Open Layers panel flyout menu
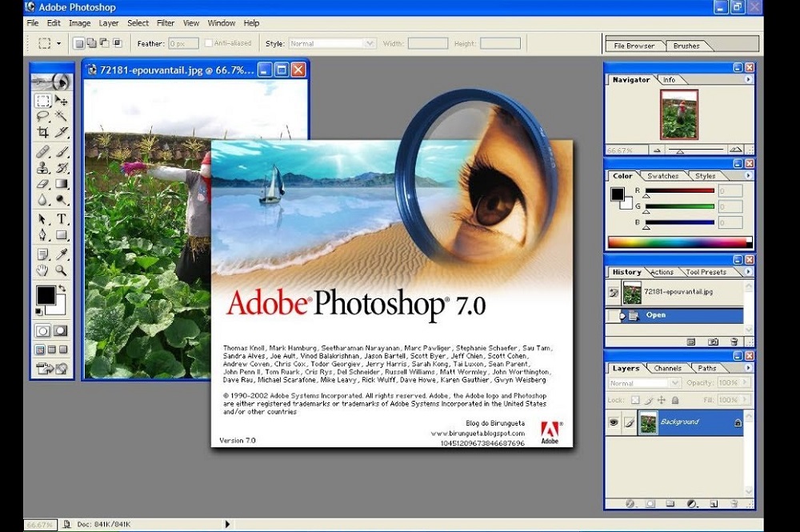Screen dimensions: 800x532 coord(748,368)
